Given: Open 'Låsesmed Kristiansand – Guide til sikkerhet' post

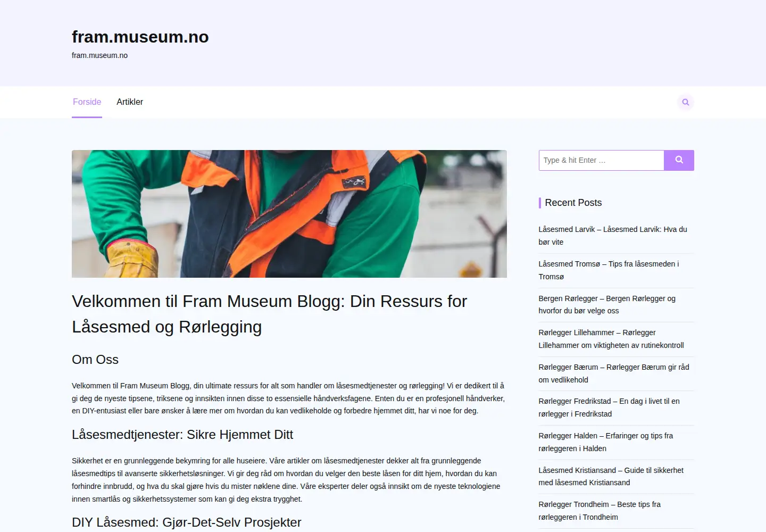Looking at the screenshot, I should (611, 477).
